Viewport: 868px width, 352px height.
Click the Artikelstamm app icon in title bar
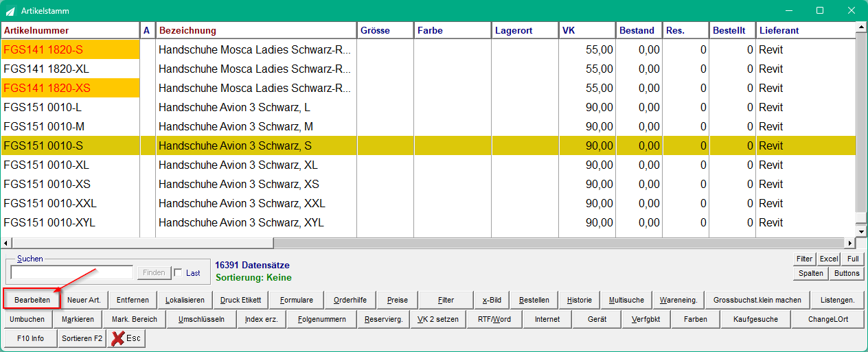[10, 11]
